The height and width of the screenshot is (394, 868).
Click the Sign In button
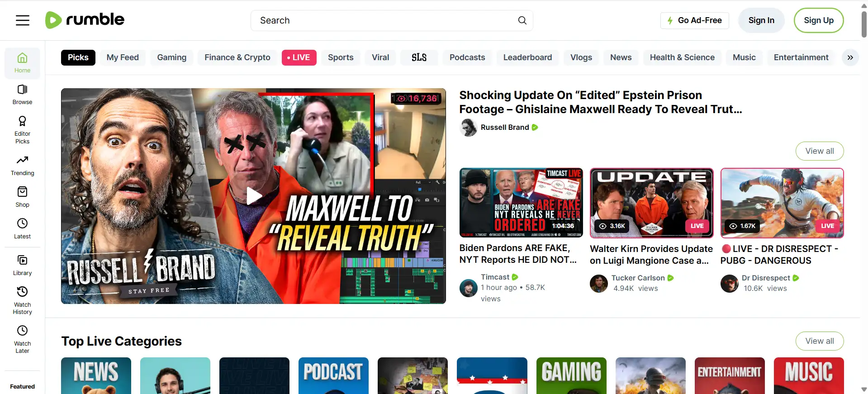coord(761,20)
